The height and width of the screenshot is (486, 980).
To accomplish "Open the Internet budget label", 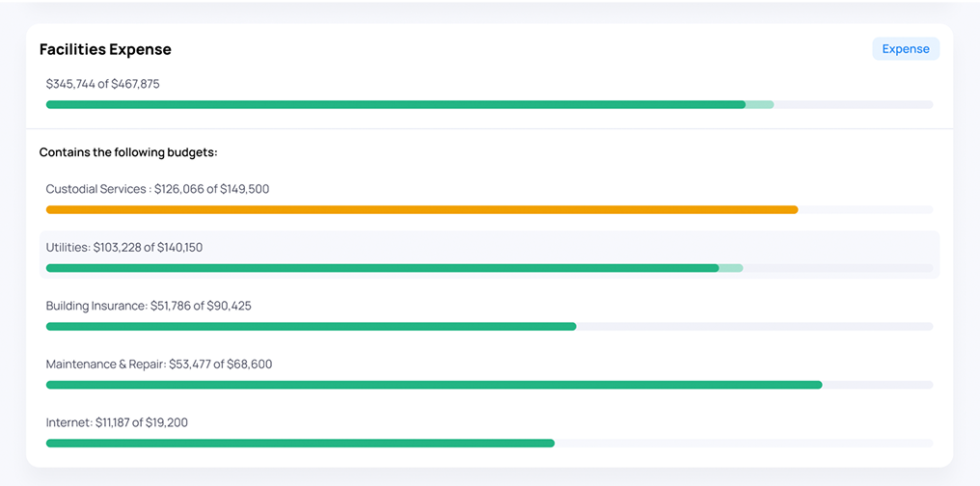I will point(117,422).
